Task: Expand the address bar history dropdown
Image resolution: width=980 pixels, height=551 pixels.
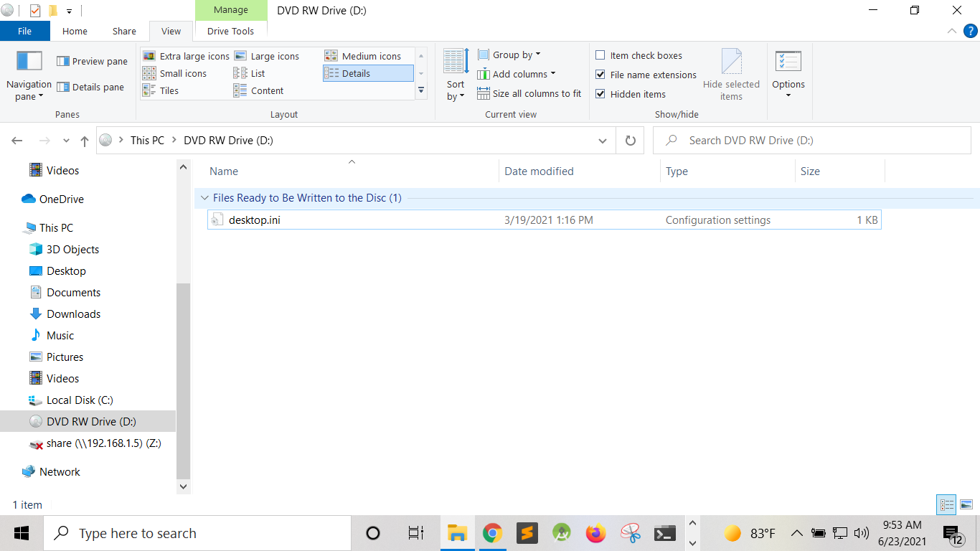Action: [x=603, y=141]
